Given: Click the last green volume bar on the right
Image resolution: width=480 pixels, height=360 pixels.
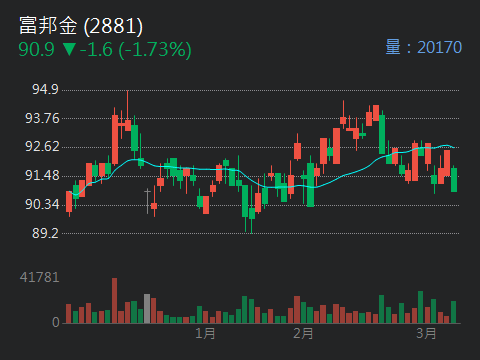Looking at the screenshot, I should [x=453, y=312].
